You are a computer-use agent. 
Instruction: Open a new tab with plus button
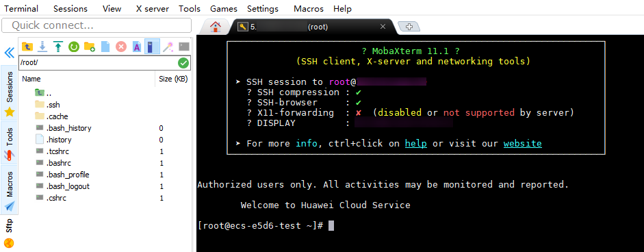409,27
